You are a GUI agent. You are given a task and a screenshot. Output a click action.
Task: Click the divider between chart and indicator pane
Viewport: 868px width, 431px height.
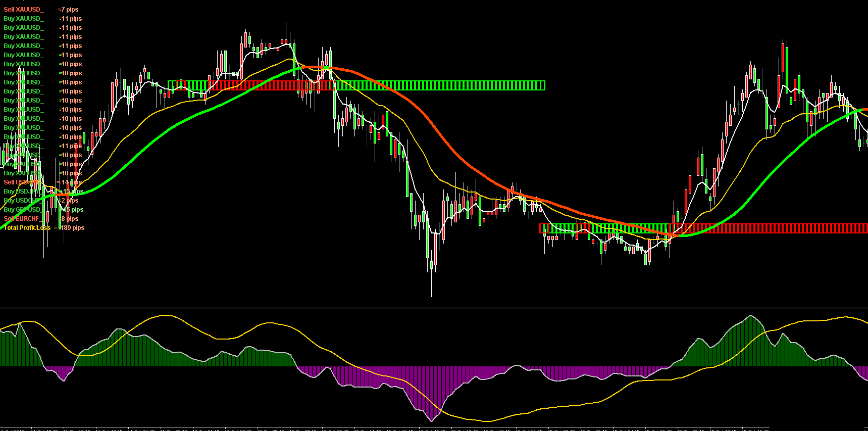[x=434, y=308]
